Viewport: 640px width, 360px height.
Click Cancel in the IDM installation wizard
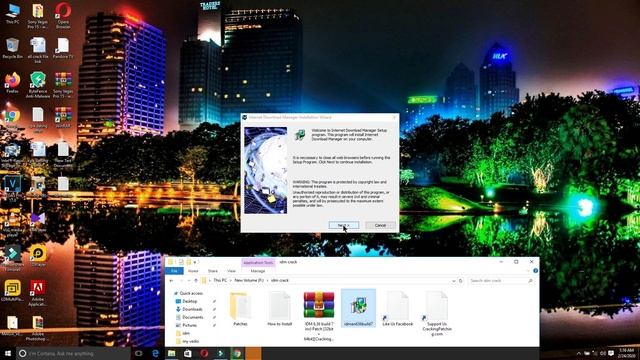[380, 225]
